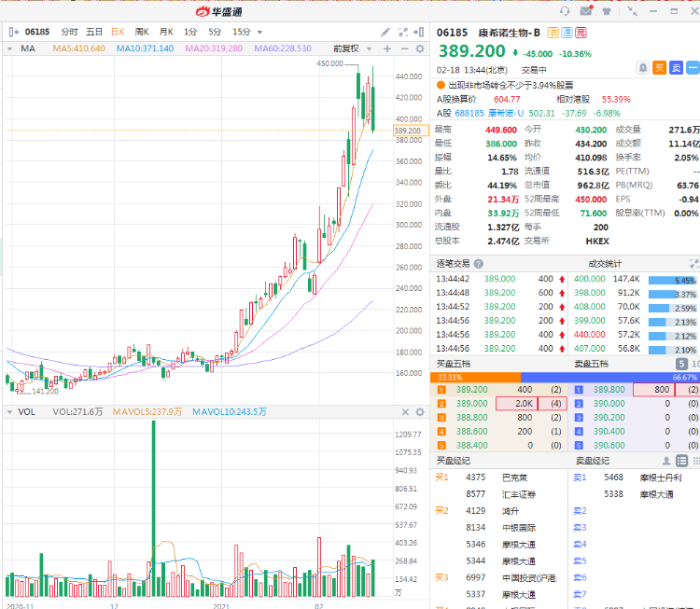Image resolution: width=700 pixels, height=609 pixels.
Task: Open A-share link 688185
Action: [x=469, y=114]
